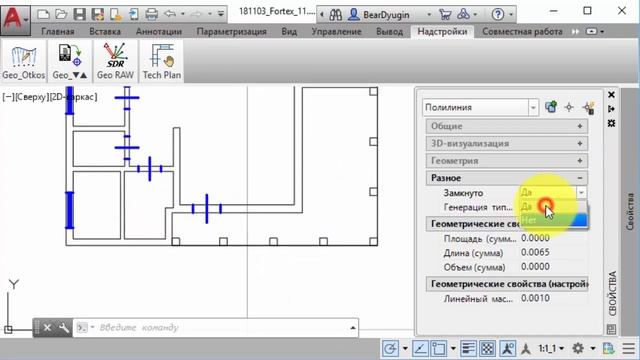Print the drawing with plotter icon
The width and height of the screenshot is (640, 360).
tap(151, 15)
